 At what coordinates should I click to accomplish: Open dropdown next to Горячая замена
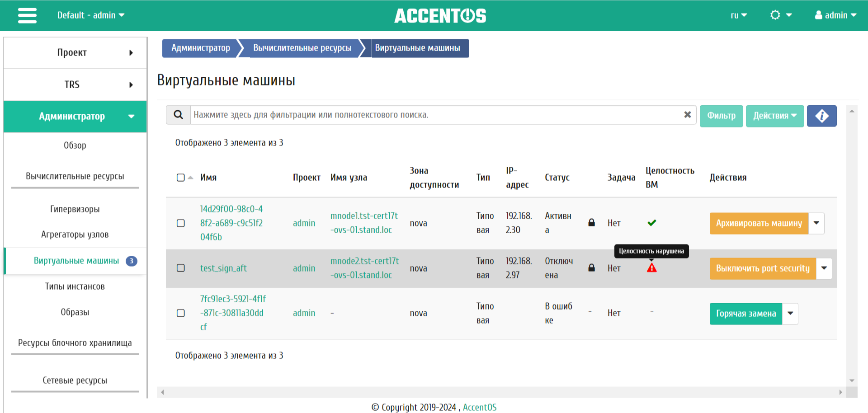pos(790,314)
